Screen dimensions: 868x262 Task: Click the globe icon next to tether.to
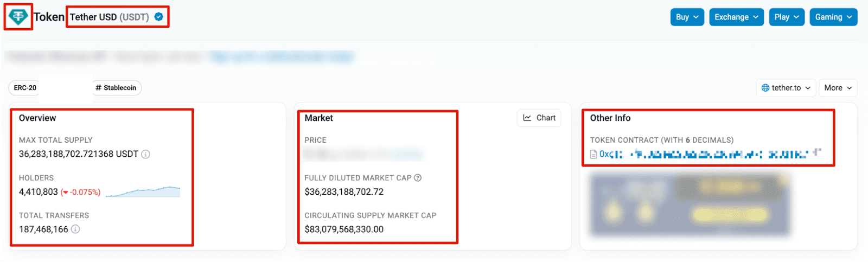coord(765,88)
